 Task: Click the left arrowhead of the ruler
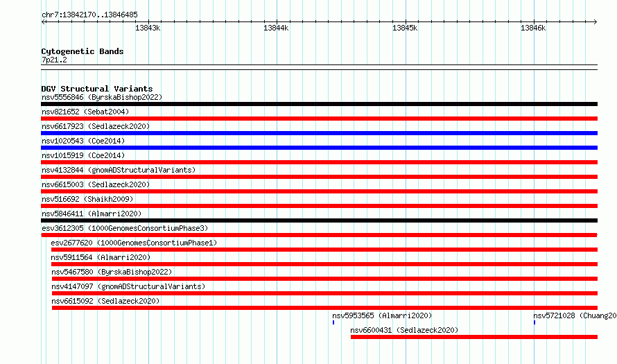[43, 22]
